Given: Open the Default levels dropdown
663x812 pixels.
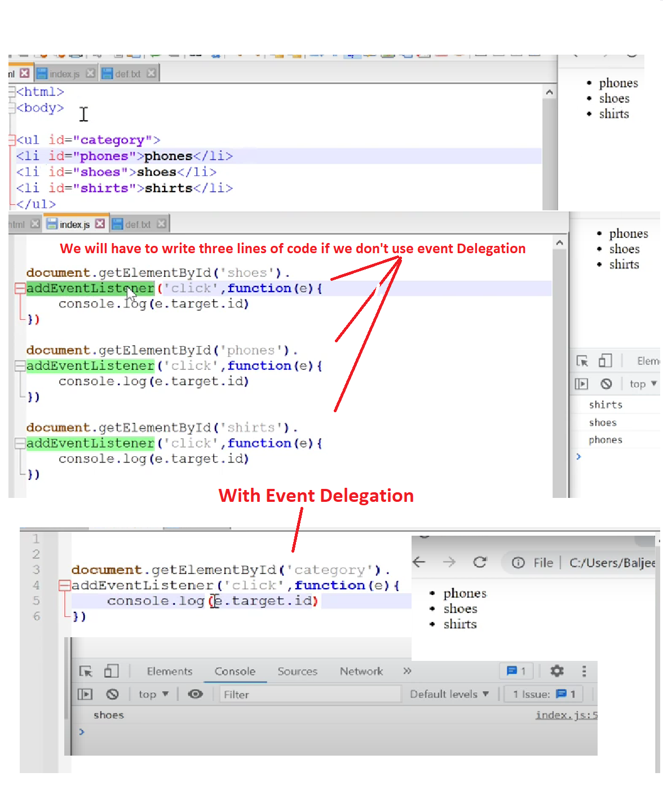Looking at the screenshot, I should pos(449,694).
